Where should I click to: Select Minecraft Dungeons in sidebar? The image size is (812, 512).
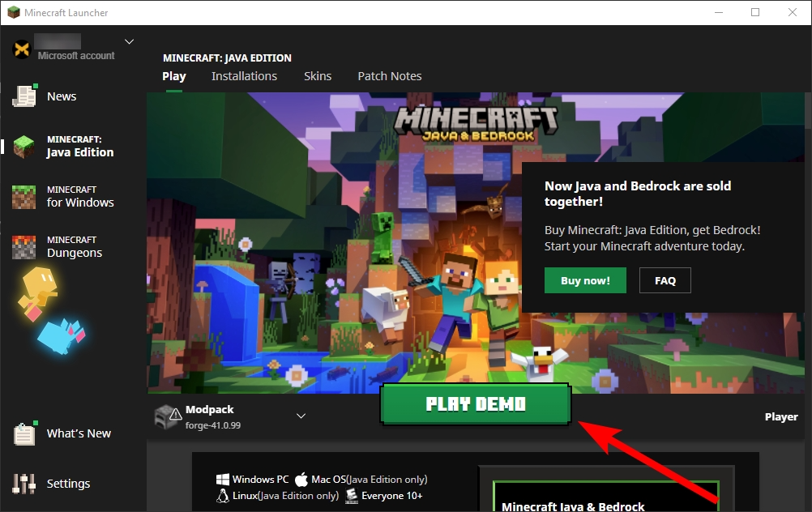[75, 247]
